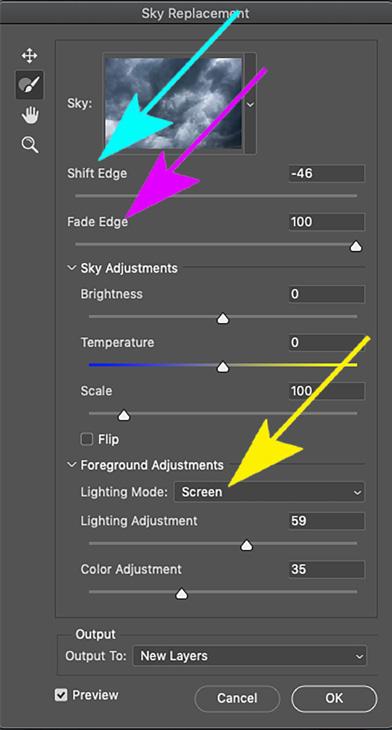Open the Output To dropdown

coord(250,656)
